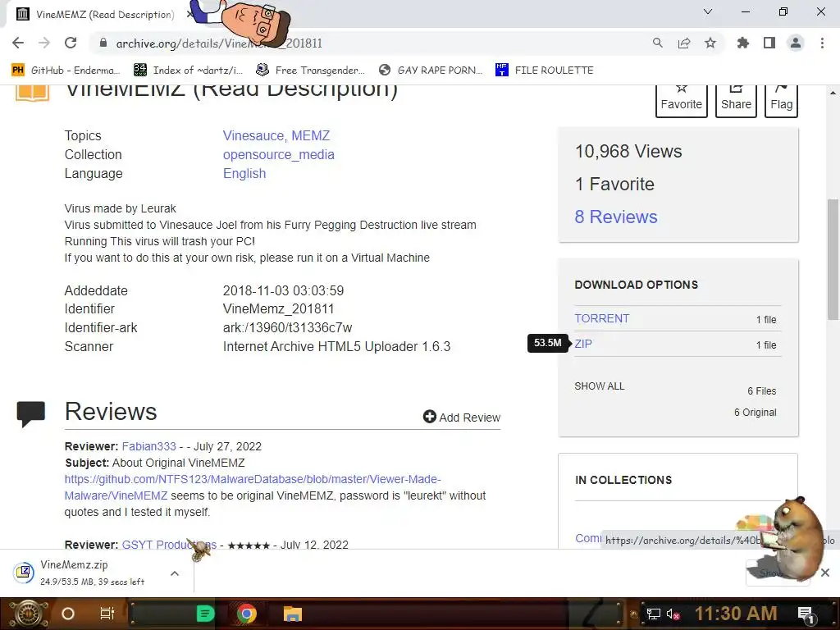The width and height of the screenshot is (840, 630).
Task: Expand the VineMemz.zip download options chevron
Action: pos(175,573)
